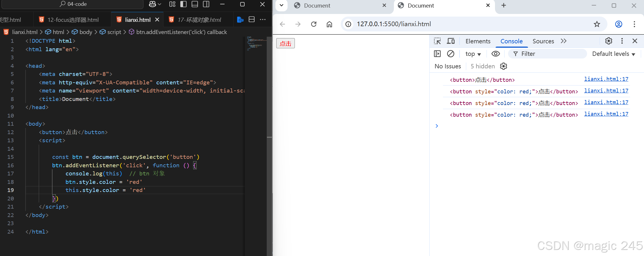Create a live expression with the eye icon
The height and width of the screenshot is (256, 644).
496,54
